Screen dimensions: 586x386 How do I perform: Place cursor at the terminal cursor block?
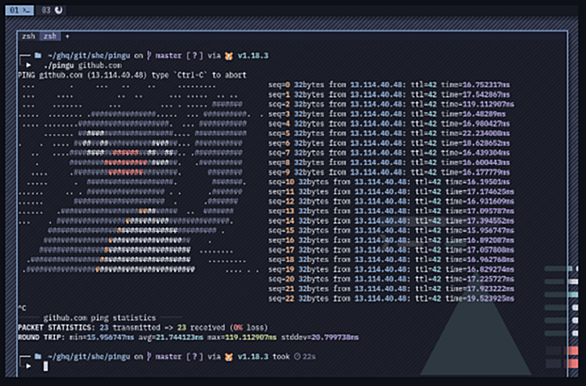pyautogui.click(x=46, y=366)
